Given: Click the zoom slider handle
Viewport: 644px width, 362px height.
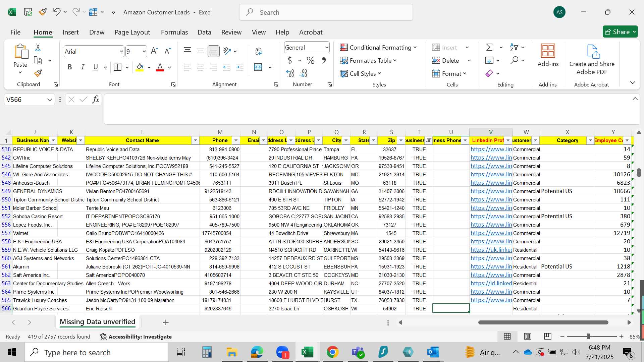Looking at the screenshot, I should point(588,336).
